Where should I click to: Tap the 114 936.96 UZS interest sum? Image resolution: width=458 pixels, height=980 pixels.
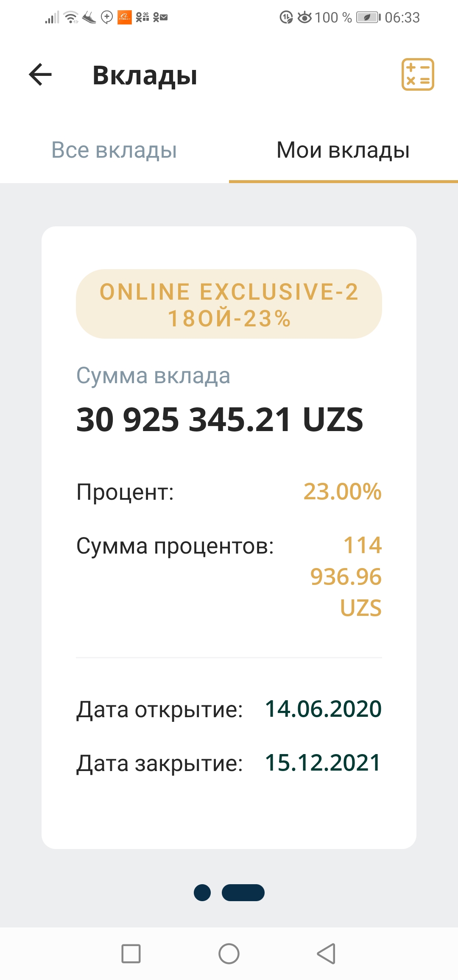point(346,576)
